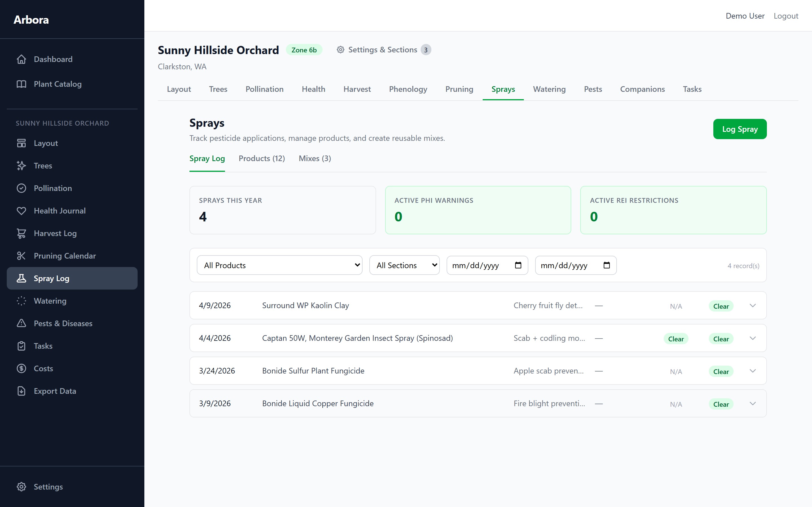This screenshot has width=812, height=507.
Task: Click the Costs dollar icon
Action: [21, 368]
